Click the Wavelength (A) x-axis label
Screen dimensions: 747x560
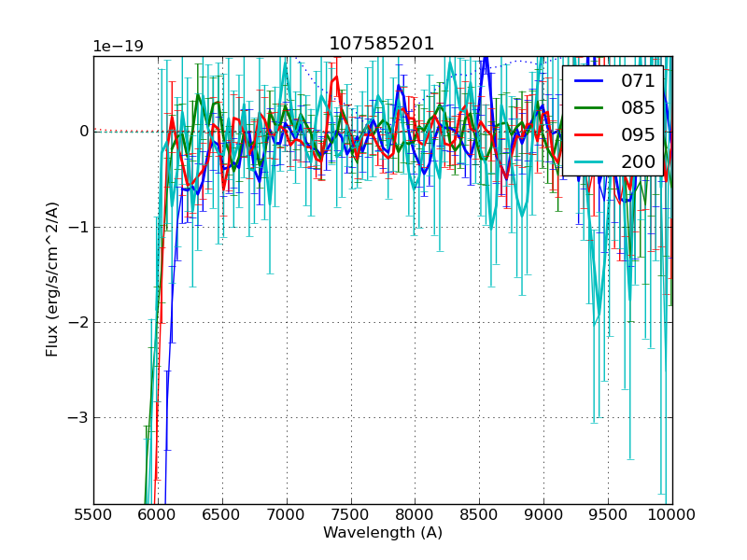click(383, 533)
